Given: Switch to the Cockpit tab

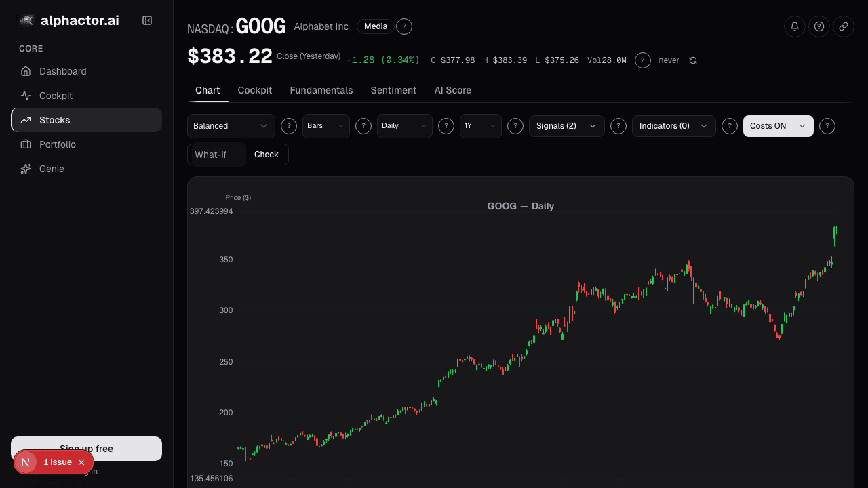Looking at the screenshot, I should tap(255, 90).
